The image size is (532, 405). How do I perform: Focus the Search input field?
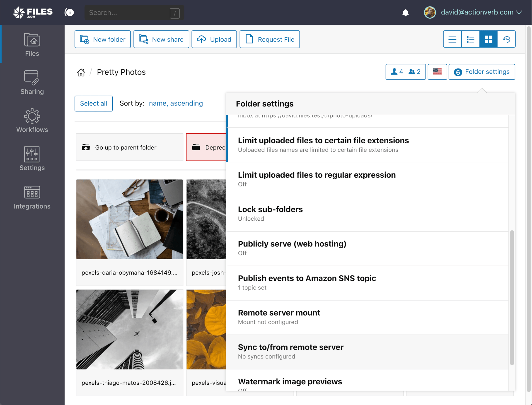[x=128, y=12]
